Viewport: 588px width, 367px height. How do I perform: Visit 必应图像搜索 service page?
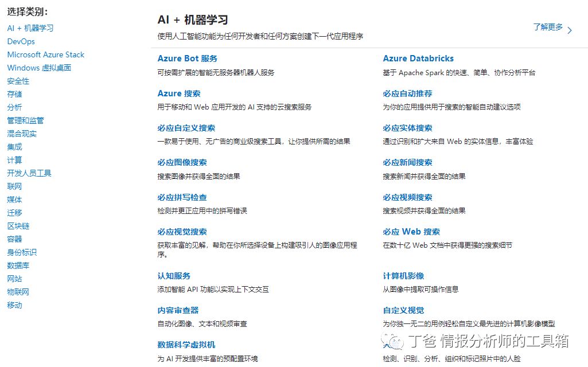(182, 162)
